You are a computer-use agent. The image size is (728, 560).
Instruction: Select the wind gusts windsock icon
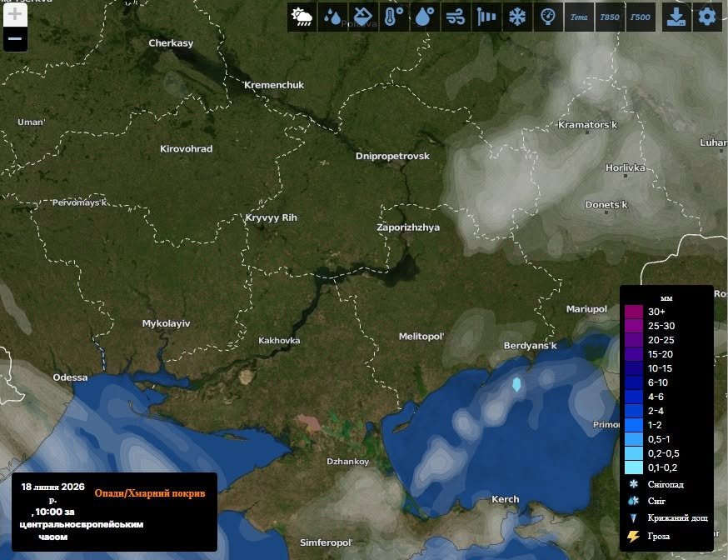tap(486, 17)
